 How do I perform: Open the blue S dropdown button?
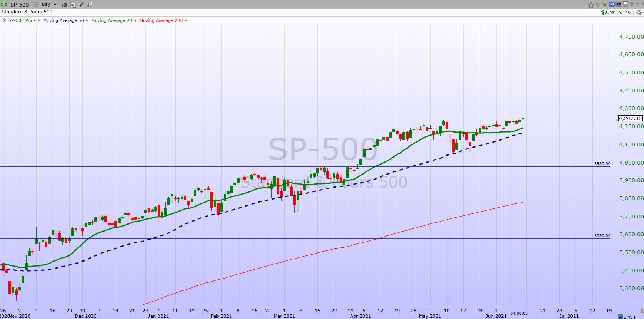point(612,4)
